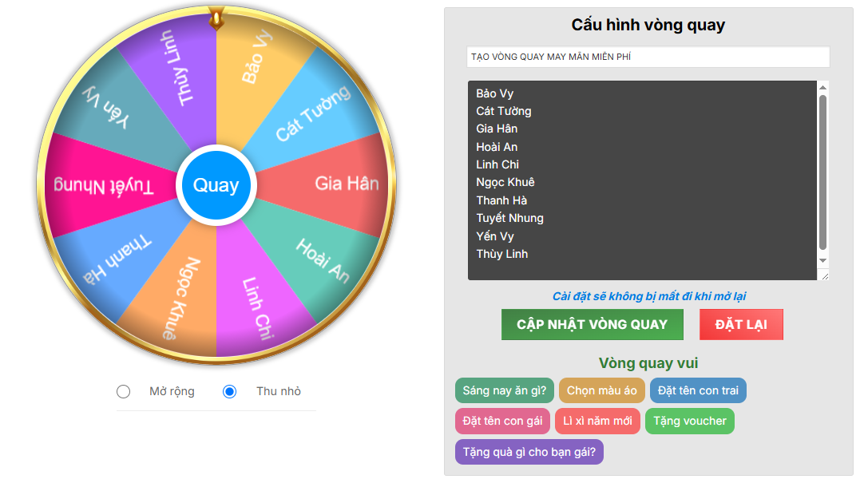Select the Đặt tên con trai preset
868x479 pixels.
(x=698, y=390)
